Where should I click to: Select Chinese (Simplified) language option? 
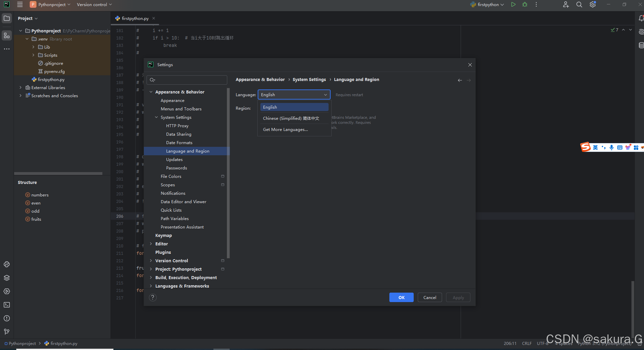294,118
